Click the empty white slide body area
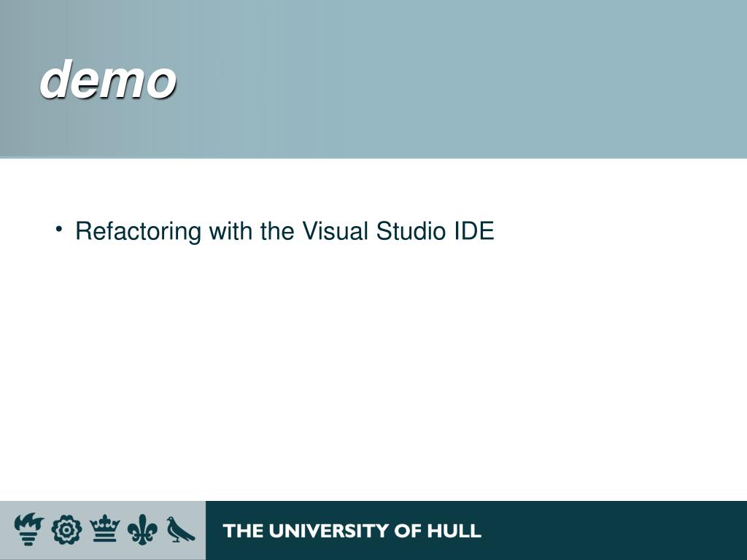 pos(373,371)
